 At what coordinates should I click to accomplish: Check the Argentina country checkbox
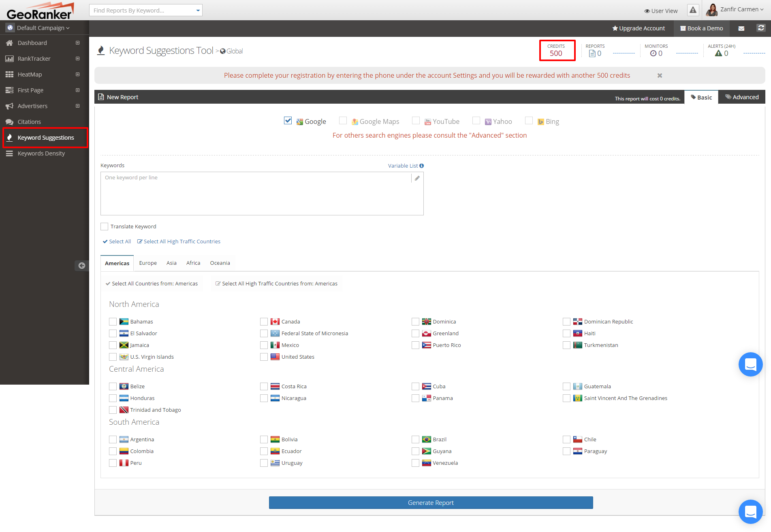(113, 439)
